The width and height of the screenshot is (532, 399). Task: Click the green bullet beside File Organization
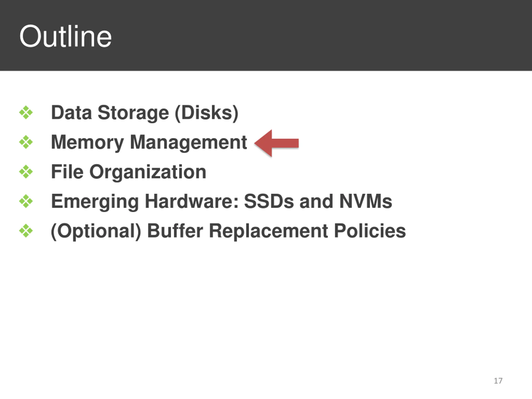tap(26, 171)
